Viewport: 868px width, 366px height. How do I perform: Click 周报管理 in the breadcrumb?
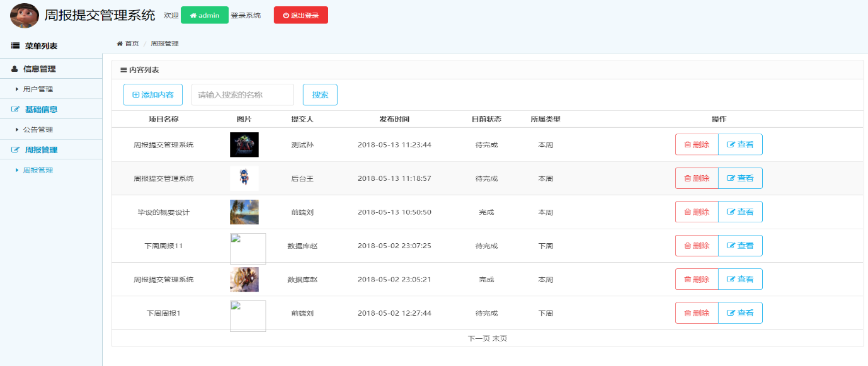[x=165, y=43]
